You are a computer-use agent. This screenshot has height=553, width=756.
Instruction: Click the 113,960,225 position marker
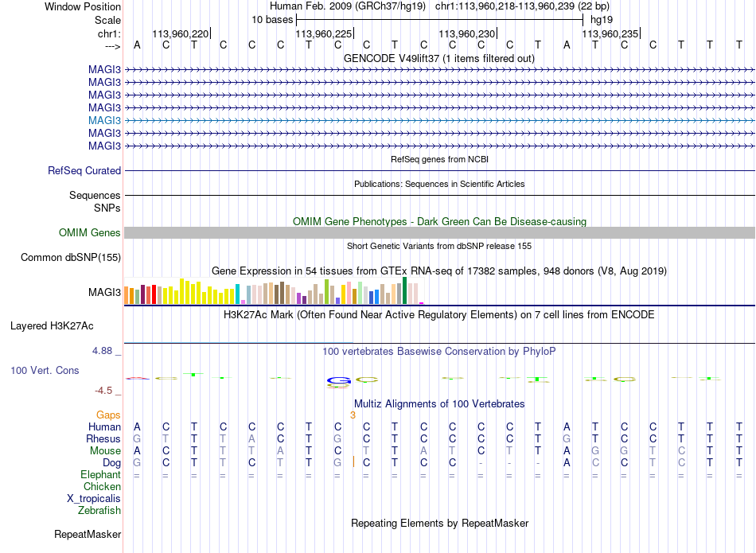coord(325,33)
